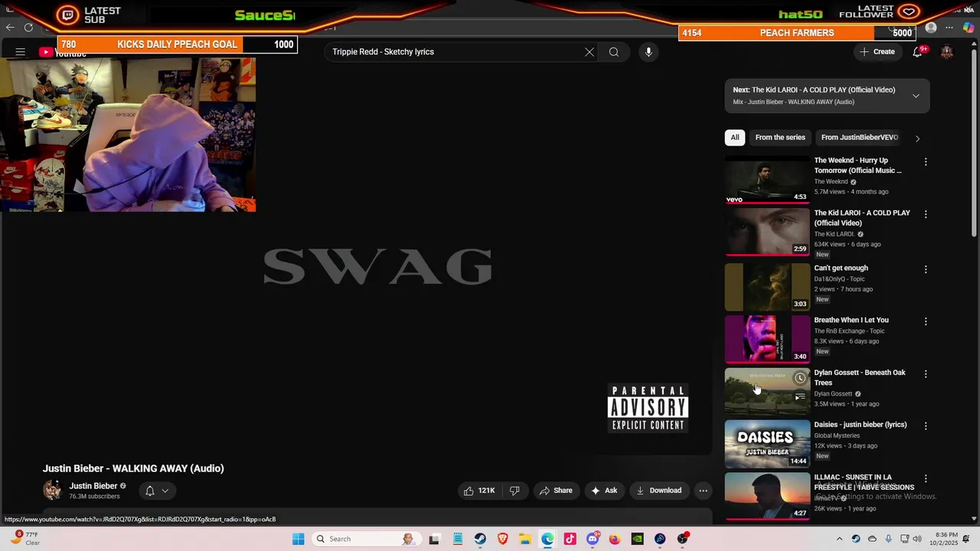The height and width of the screenshot is (551, 980).
Task: Dislike the video with thumbs down
Action: point(514,491)
